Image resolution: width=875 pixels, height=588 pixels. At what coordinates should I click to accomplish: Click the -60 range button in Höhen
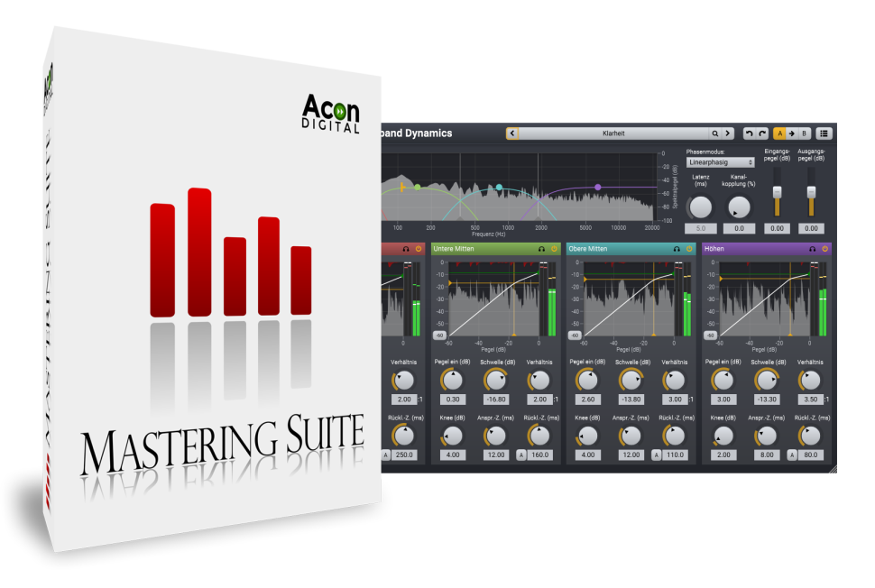tap(711, 335)
